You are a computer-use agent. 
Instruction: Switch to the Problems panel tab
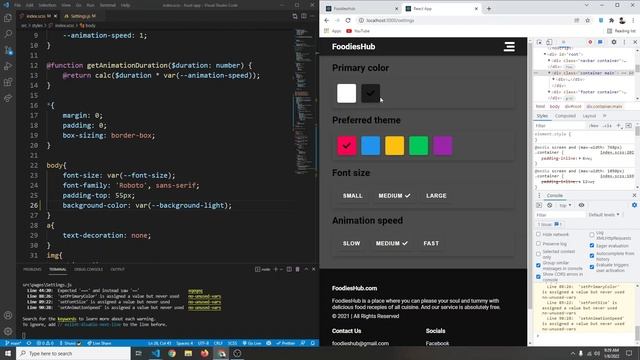click(32, 269)
